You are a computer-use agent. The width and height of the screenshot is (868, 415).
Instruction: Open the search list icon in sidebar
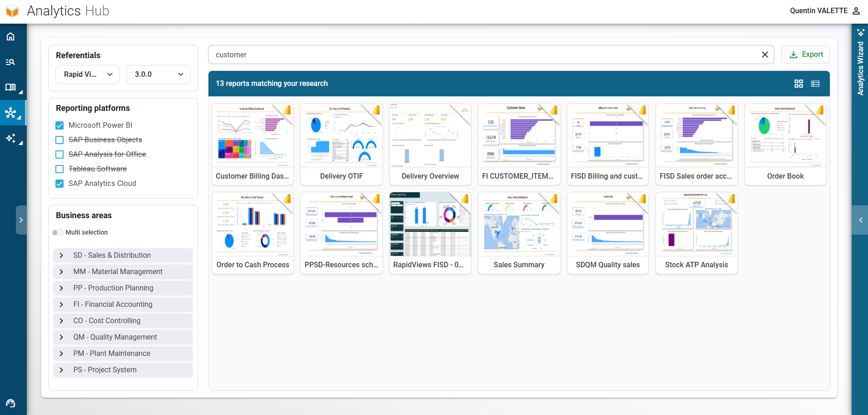pos(10,62)
